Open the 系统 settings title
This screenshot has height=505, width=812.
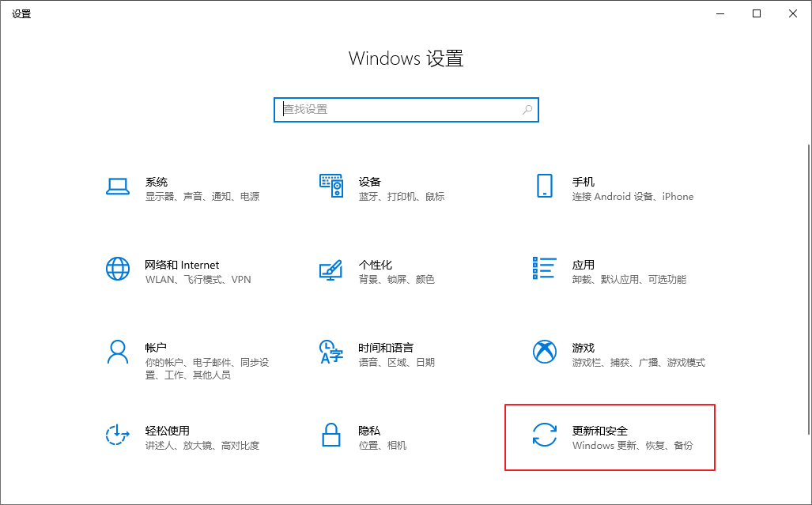pos(157,182)
